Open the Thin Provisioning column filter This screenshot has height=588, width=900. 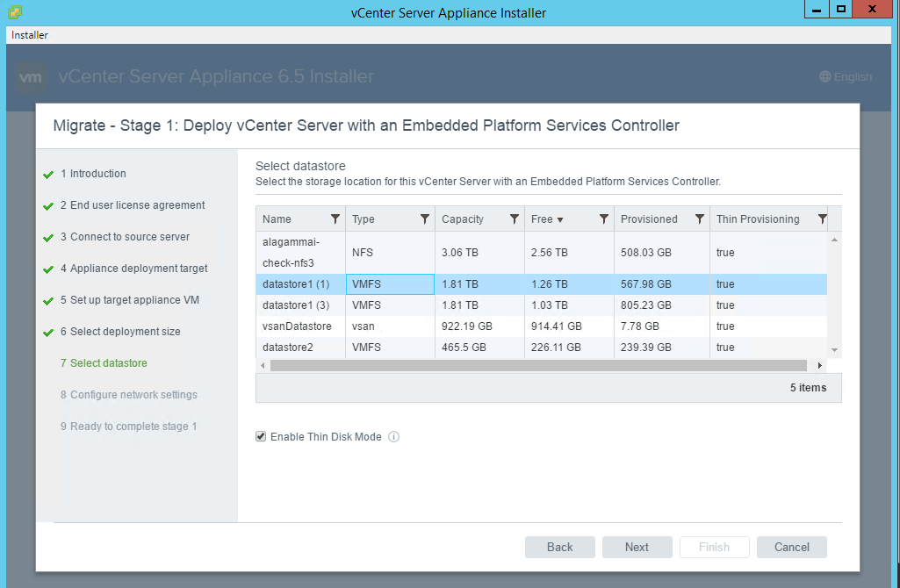[x=823, y=219]
